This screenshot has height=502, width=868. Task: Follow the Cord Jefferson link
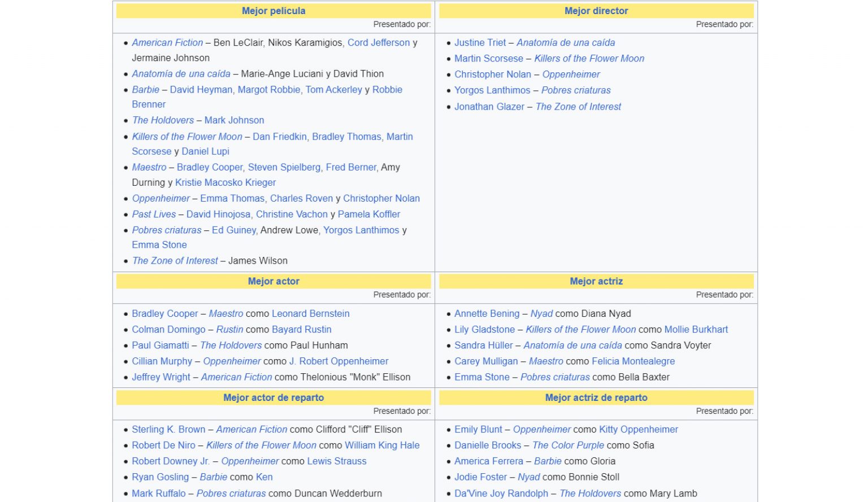(379, 42)
